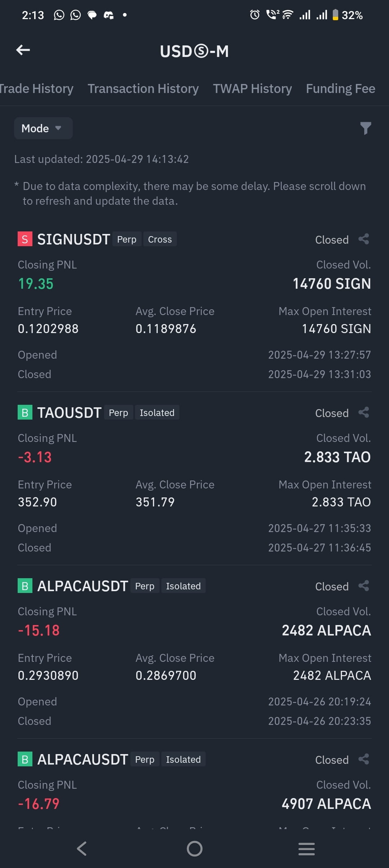Tap the Isolated tag on TAOUSDT
Image resolution: width=389 pixels, height=868 pixels.
(157, 413)
